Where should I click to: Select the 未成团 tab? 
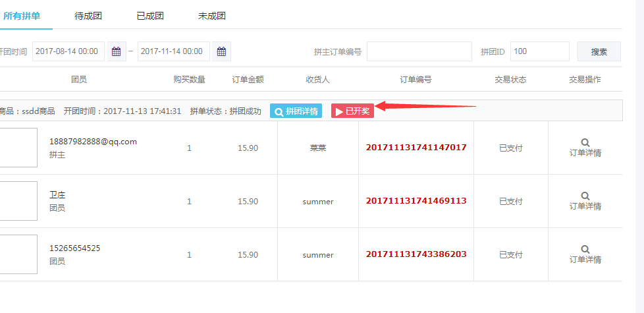click(212, 16)
